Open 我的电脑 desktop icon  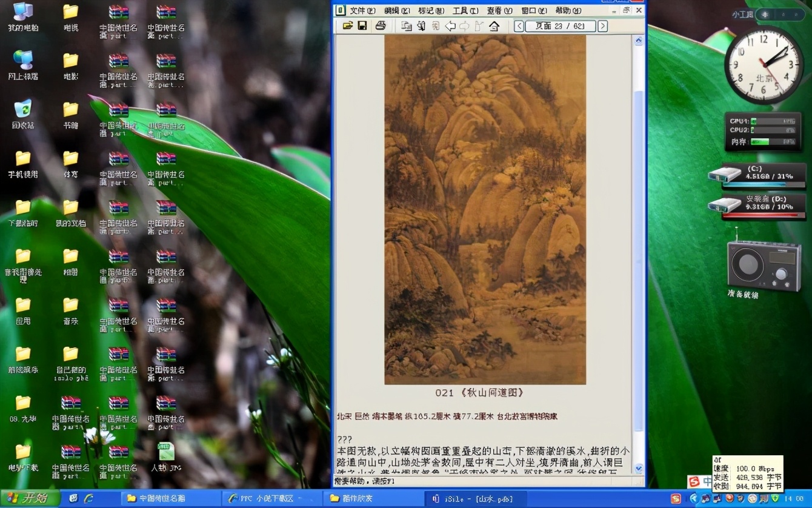(23, 18)
